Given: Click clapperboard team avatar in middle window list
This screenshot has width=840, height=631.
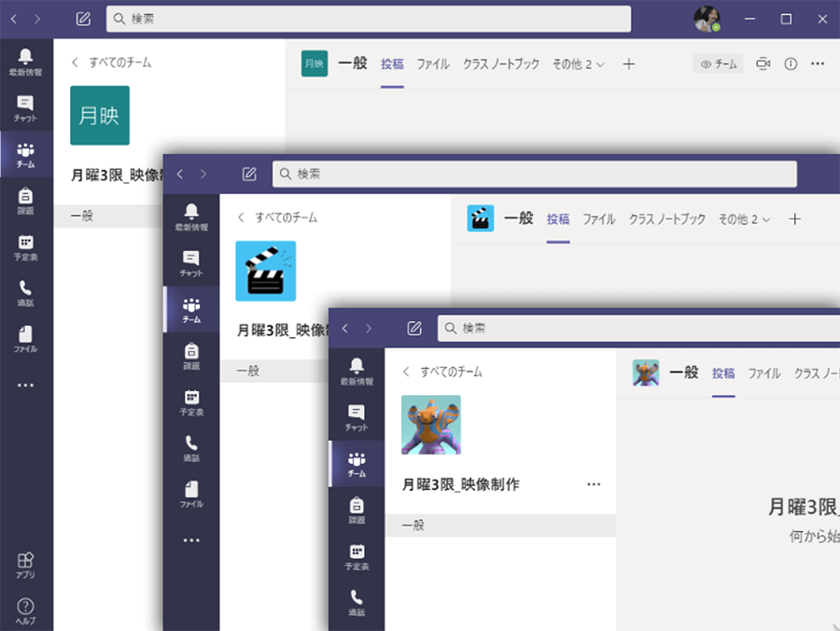Looking at the screenshot, I should pos(266,271).
